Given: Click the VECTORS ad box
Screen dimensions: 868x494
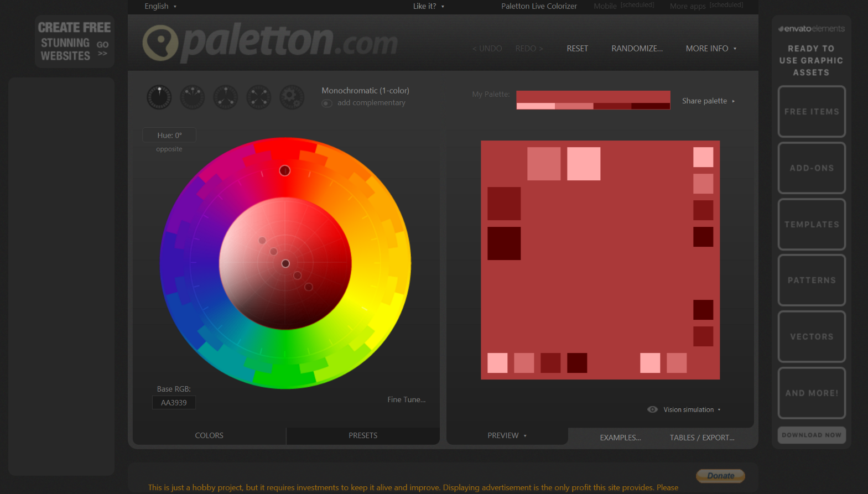Looking at the screenshot, I should click(812, 336).
